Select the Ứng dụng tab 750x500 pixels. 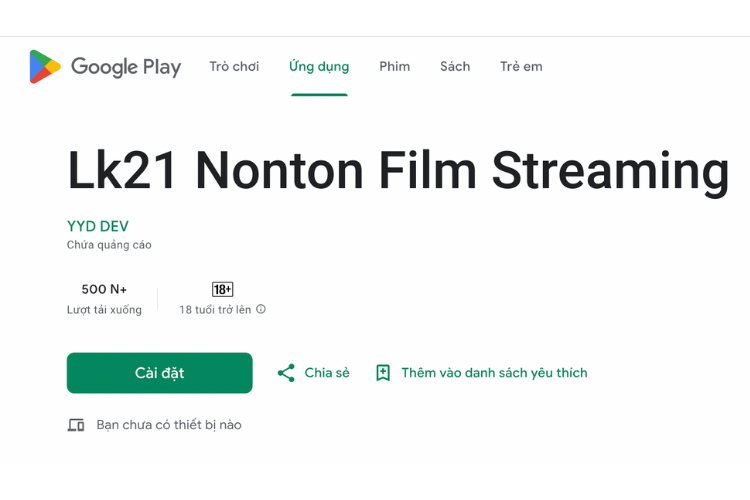pos(319,67)
